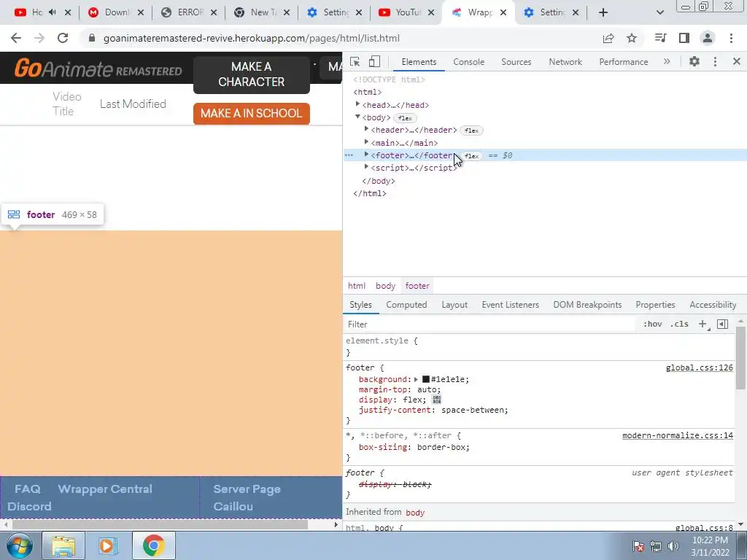Click the new style rule plus icon
The width and height of the screenshot is (747, 560).
point(703,324)
